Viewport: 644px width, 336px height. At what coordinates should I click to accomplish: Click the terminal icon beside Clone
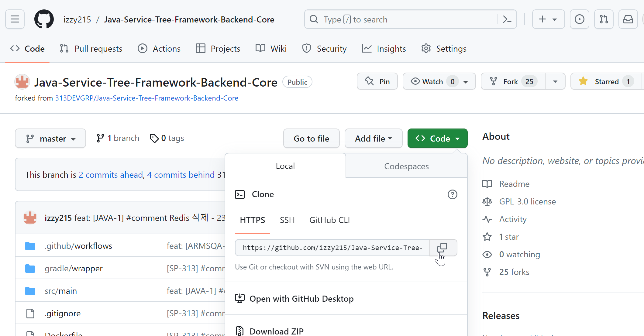coord(240,194)
